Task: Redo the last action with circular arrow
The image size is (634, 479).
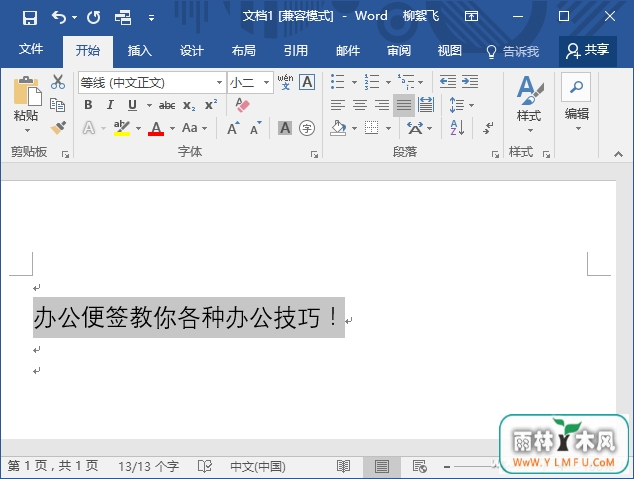Action: (93, 17)
